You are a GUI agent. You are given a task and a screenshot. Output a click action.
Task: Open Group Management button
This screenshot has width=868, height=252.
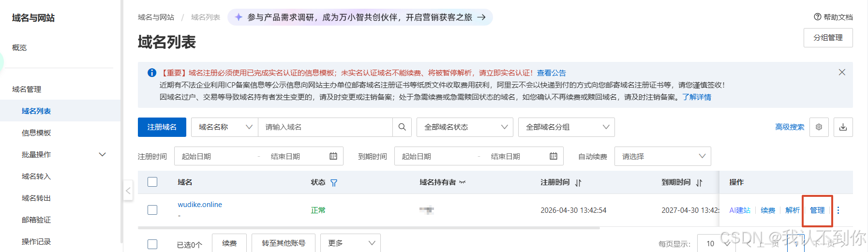[828, 38]
